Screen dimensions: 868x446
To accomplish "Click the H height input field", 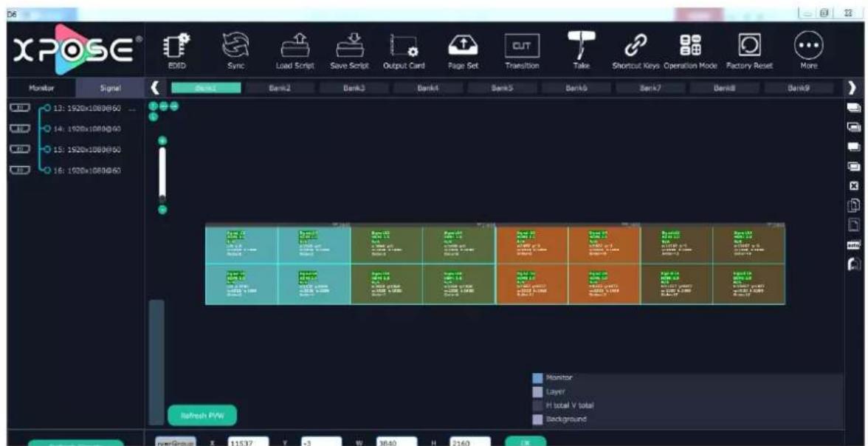I will click(470, 442).
